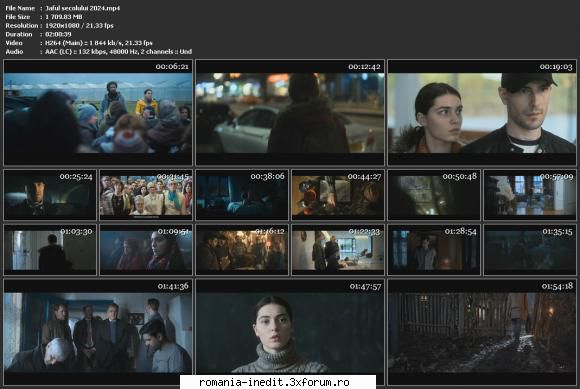View the frame at 01:09:51

(146, 250)
